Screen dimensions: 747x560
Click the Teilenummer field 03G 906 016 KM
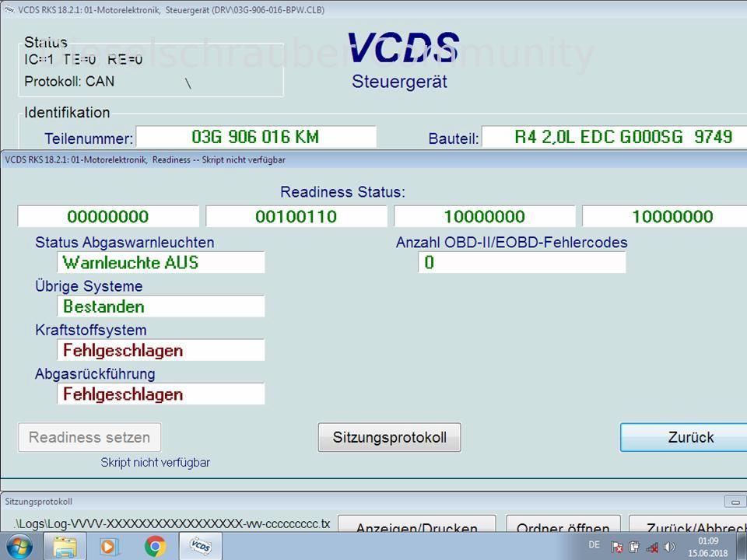(256, 137)
